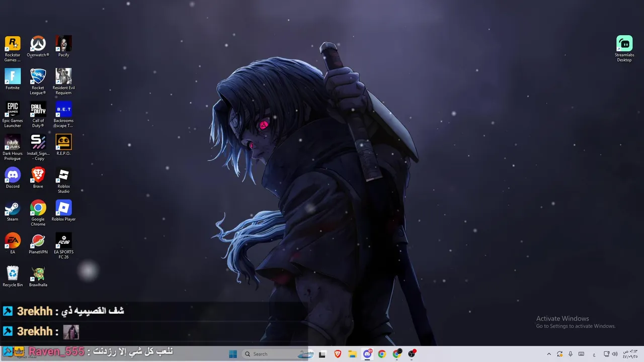Open the Epic Games Launcher icon
This screenshot has width=644, height=362.
(x=13, y=115)
